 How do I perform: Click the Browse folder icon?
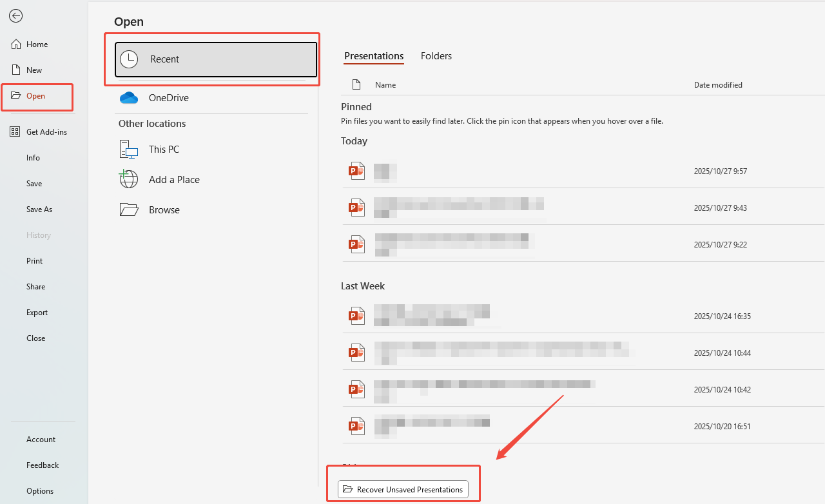coord(129,209)
